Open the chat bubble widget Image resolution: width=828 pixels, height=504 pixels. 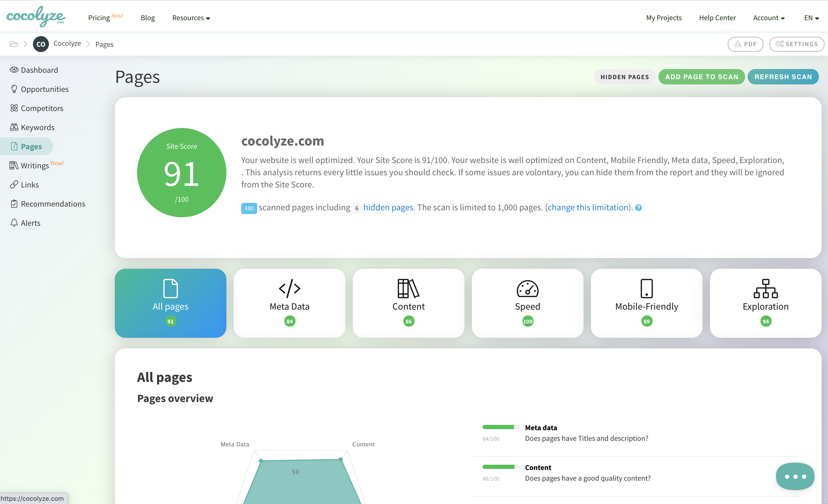click(795, 476)
